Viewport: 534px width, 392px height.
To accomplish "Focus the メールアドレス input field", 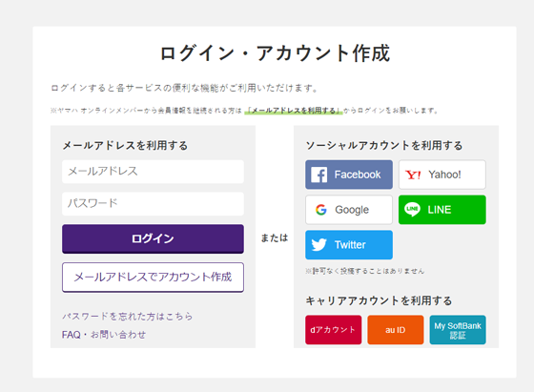I will (153, 172).
